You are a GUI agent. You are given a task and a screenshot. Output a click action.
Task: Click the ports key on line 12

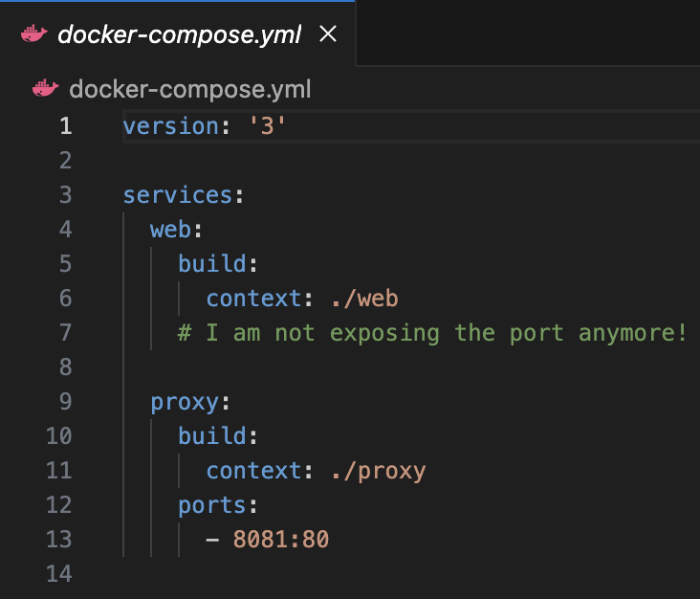(x=212, y=505)
